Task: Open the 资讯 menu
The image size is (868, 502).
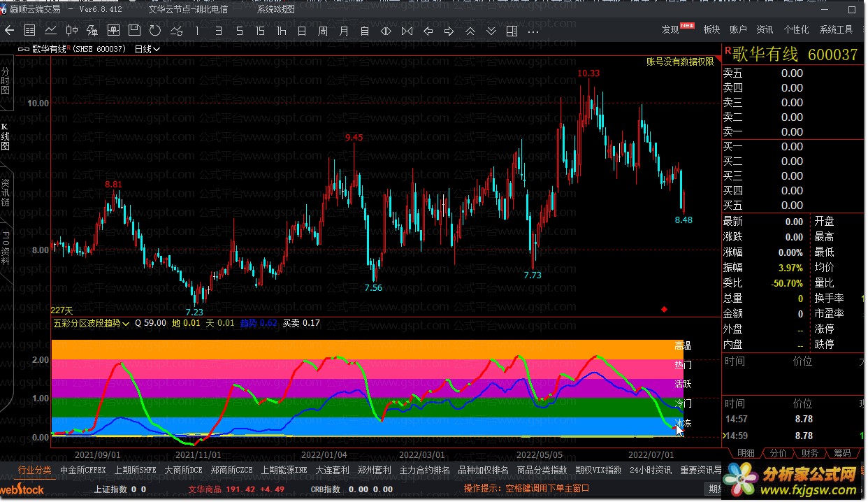Action: (x=765, y=29)
